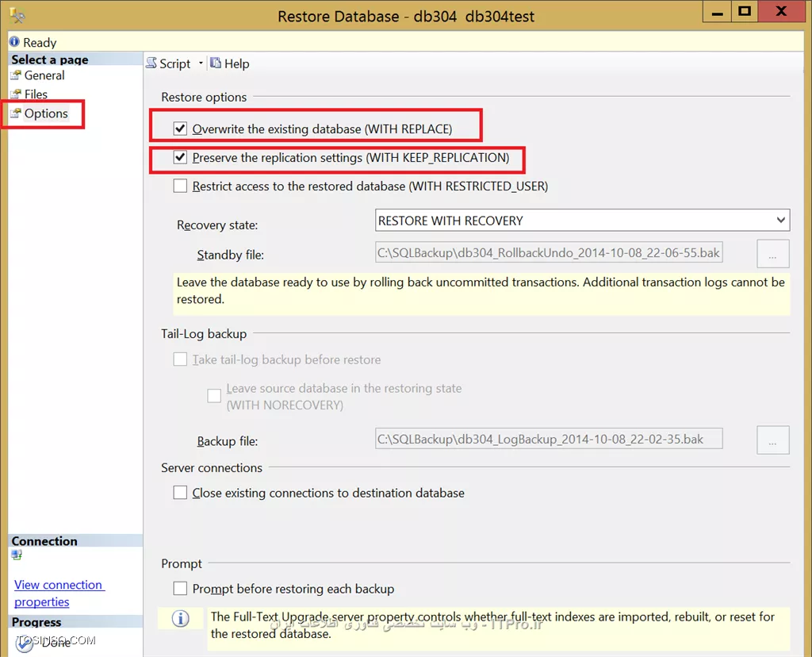812x657 pixels.
Task: Maximize the Restore Database window
Action: 745,12
